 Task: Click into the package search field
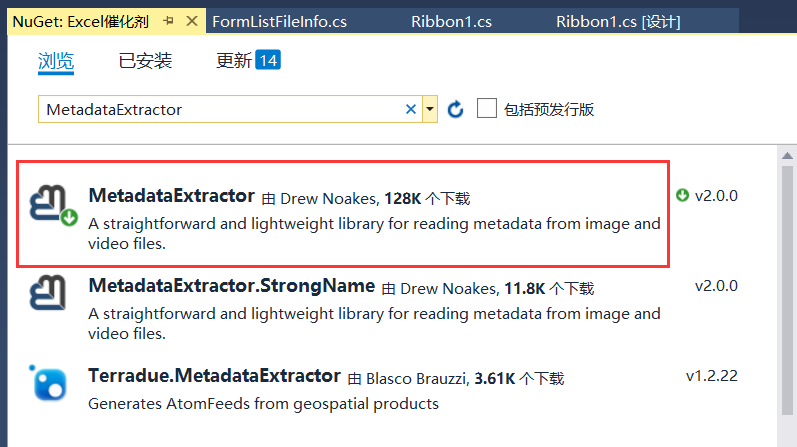[x=220, y=109]
